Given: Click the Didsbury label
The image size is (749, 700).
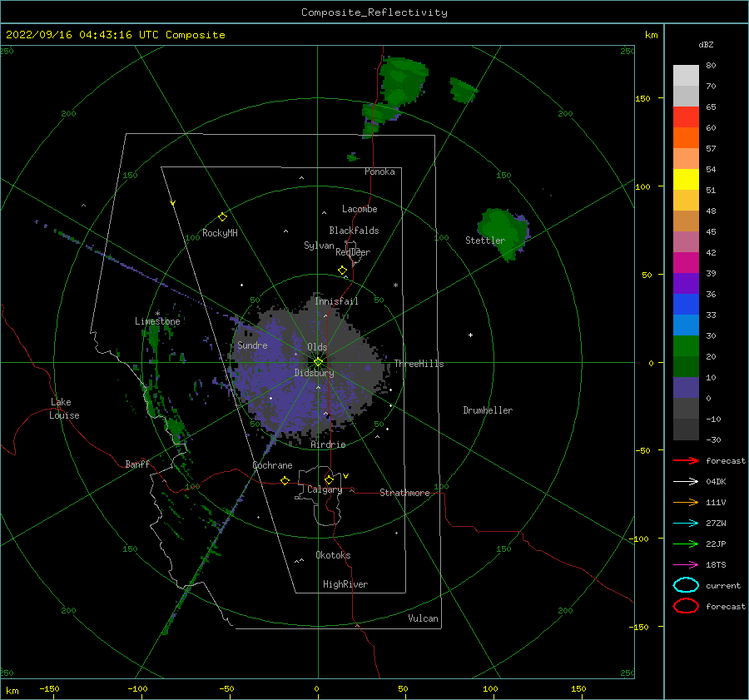Looking at the screenshot, I should (x=314, y=373).
